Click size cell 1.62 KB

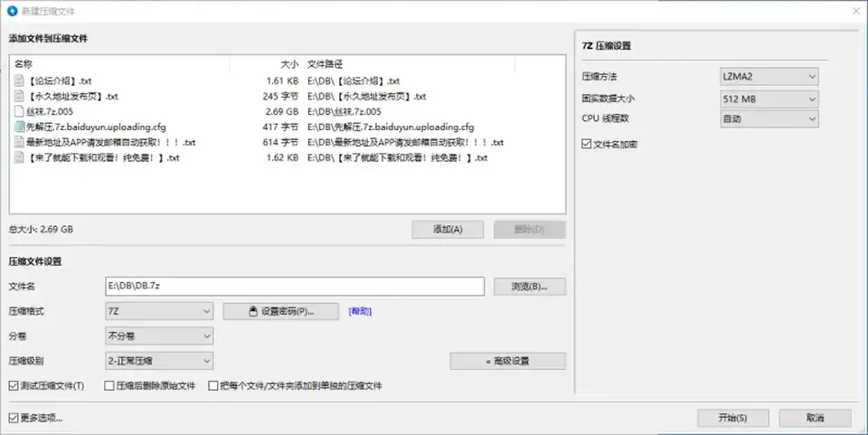(282, 157)
